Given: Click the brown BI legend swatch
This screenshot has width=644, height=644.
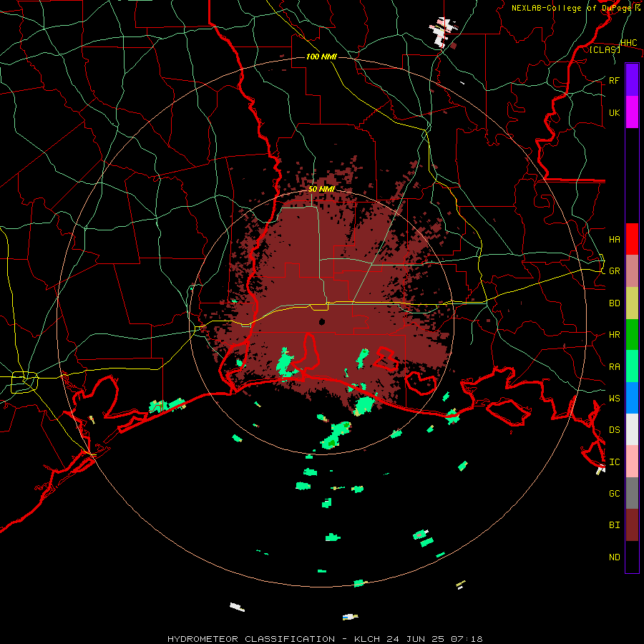Looking at the screenshot, I should click(632, 525).
